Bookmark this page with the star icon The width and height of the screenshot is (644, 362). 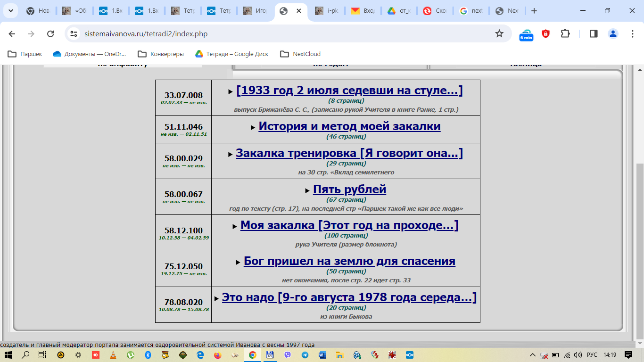pyautogui.click(x=499, y=33)
